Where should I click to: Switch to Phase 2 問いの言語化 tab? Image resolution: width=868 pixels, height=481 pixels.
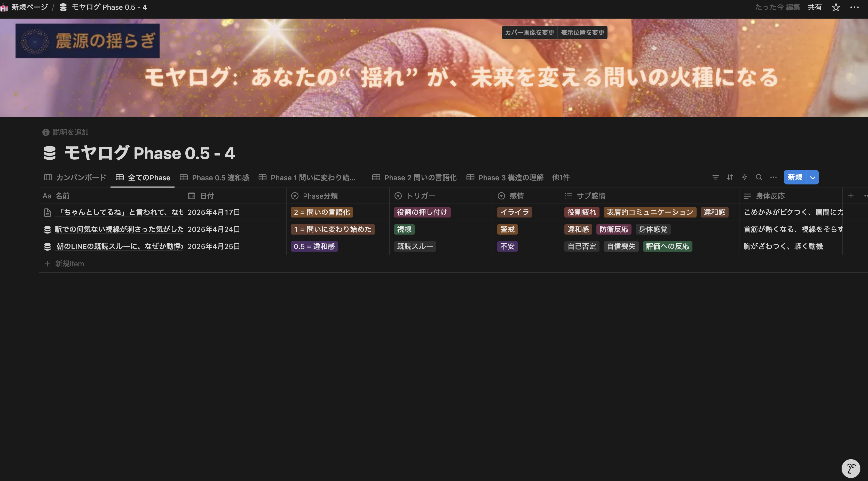click(414, 177)
